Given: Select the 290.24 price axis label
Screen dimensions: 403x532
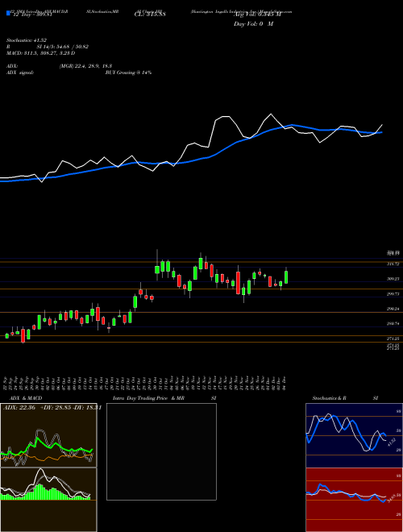Looking at the screenshot, I should pos(393,309).
